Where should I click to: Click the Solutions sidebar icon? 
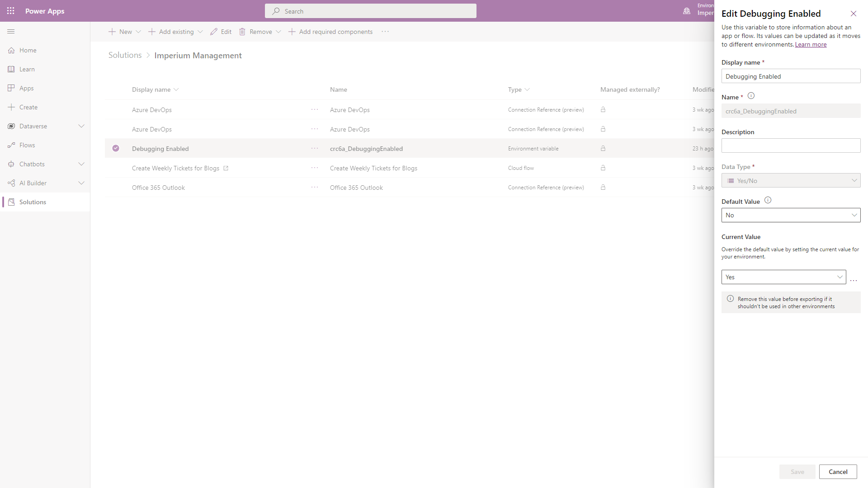pos(11,202)
